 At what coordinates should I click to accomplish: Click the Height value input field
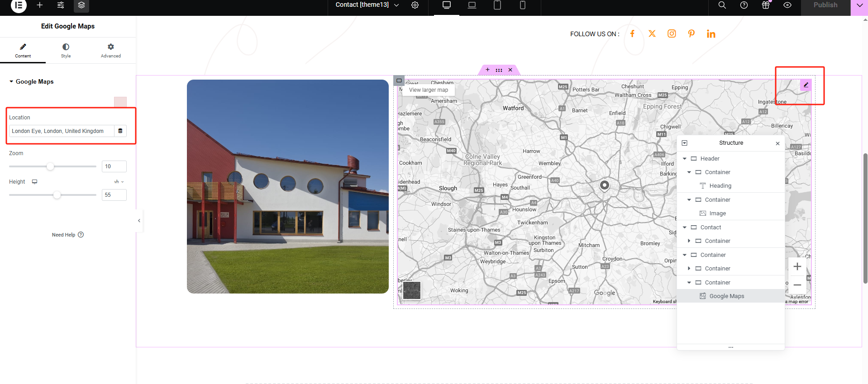(114, 195)
